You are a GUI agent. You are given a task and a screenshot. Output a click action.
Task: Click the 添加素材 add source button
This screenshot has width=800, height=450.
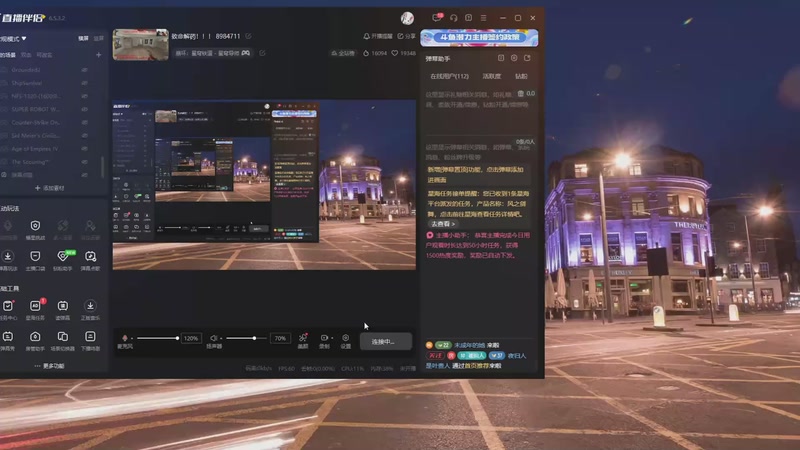49,188
